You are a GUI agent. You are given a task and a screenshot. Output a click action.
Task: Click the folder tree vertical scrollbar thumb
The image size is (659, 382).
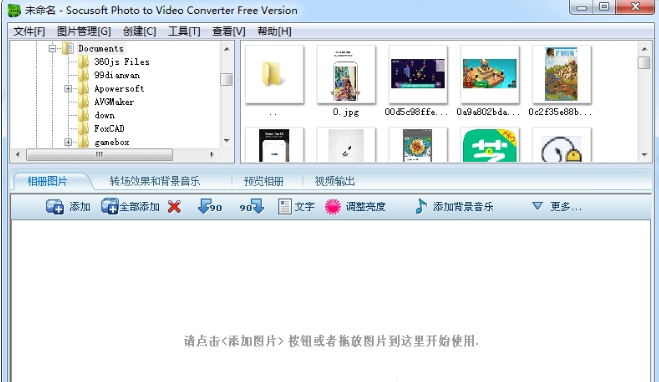(227, 79)
